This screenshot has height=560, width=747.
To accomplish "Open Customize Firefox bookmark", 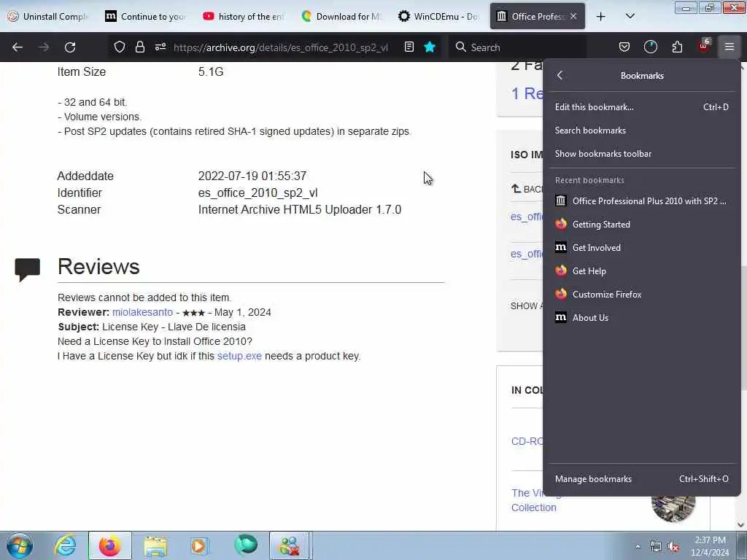I will tap(642, 295).
